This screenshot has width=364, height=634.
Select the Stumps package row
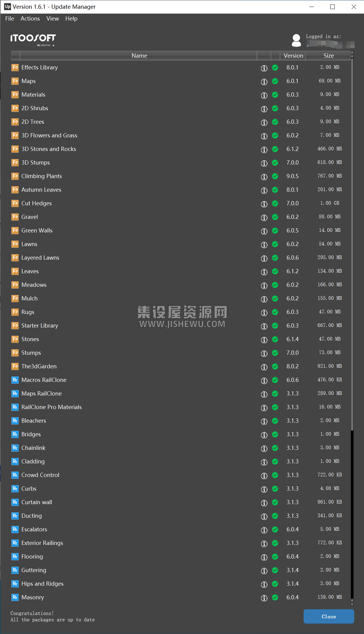pos(181,353)
